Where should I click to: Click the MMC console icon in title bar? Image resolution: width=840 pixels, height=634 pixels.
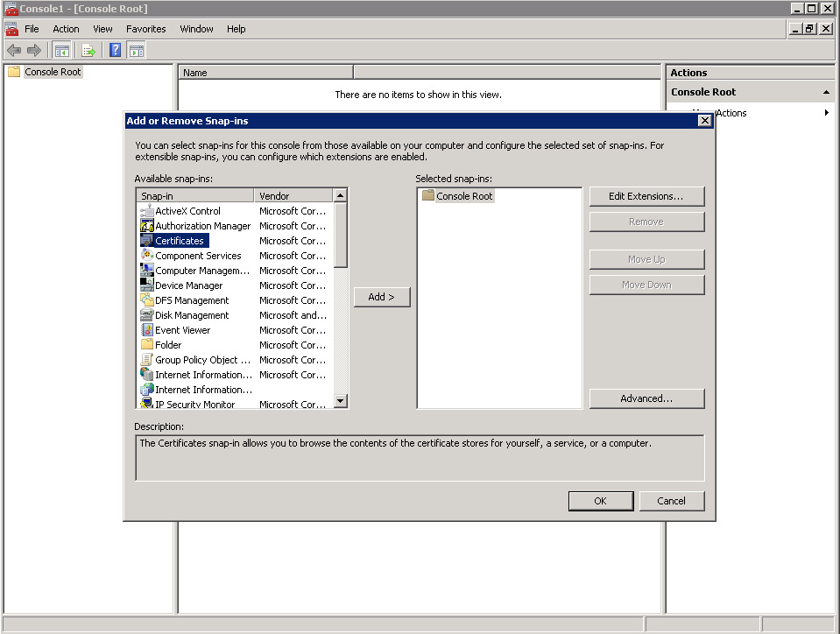pyautogui.click(x=11, y=9)
